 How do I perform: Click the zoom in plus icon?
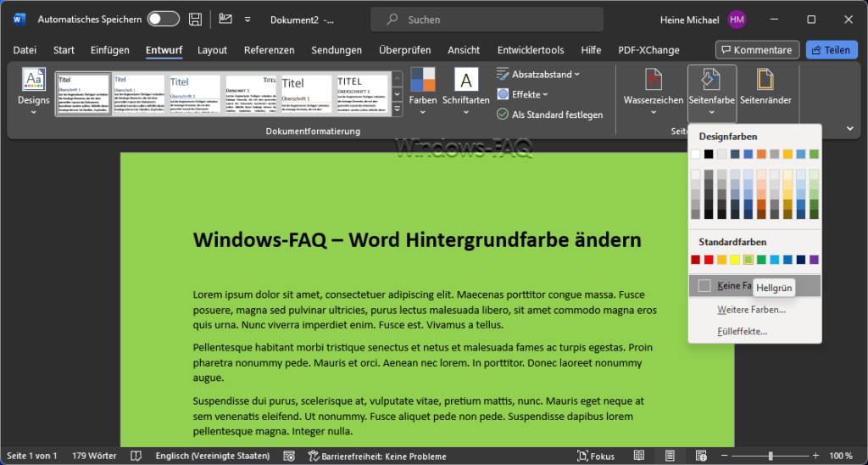[x=815, y=457]
